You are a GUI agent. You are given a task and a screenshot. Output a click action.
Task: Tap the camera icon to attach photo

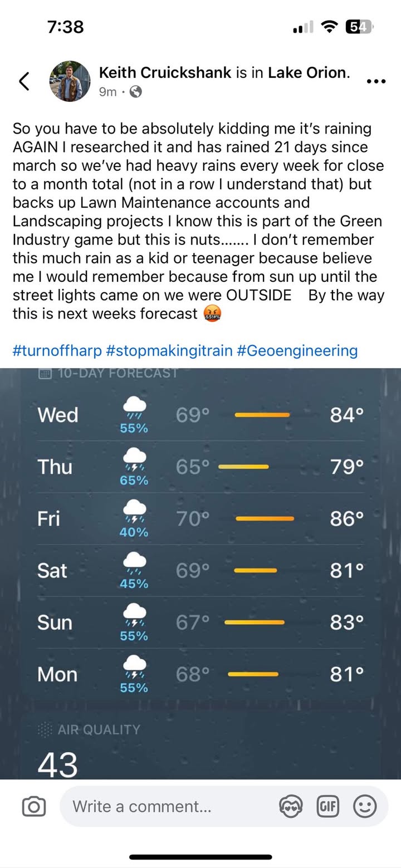33,806
